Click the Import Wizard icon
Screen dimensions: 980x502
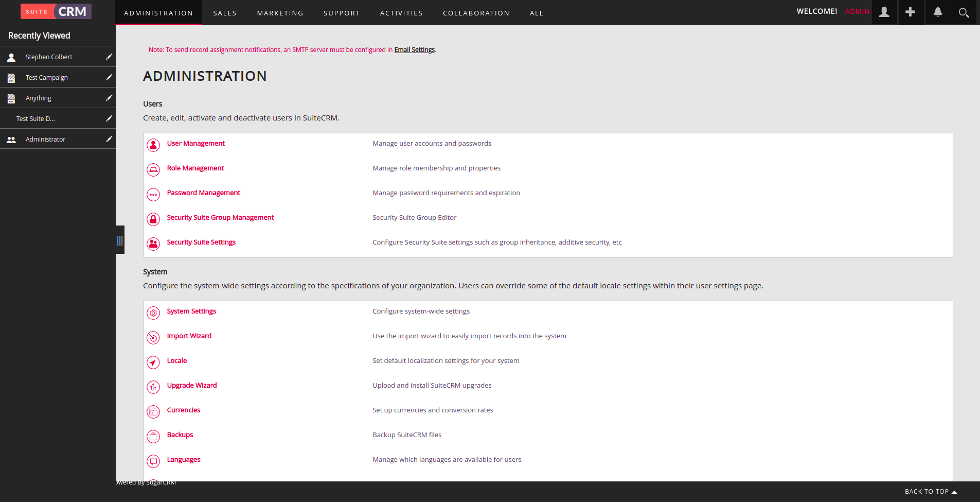click(x=153, y=338)
